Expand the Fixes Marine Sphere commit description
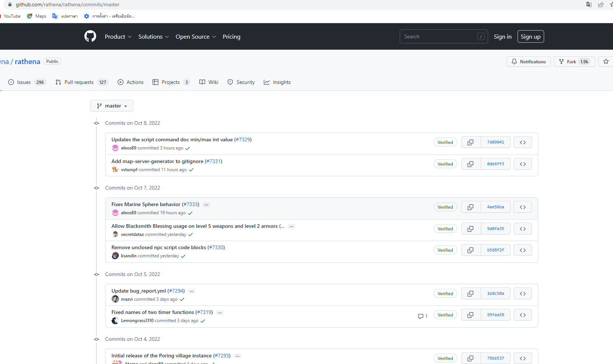 pyautogui.click(x=206, y=205)
